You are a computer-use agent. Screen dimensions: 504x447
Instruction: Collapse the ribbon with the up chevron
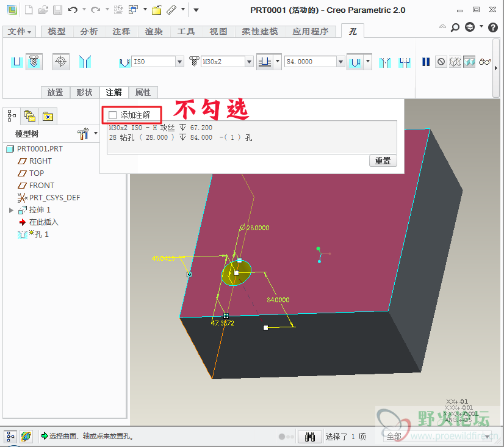click(442, 26)
